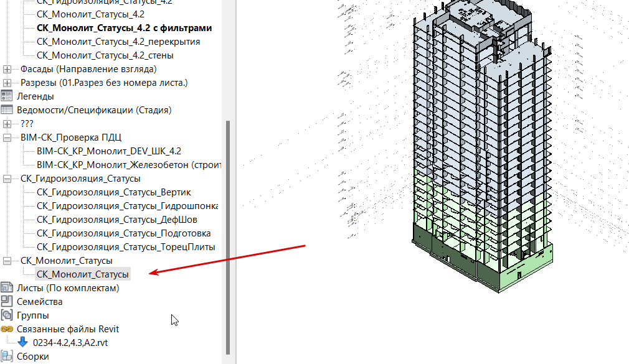Select СК_Гидроизоляция_Статусы group label
This screenshot has height=364, width=629.
(80, 179)
